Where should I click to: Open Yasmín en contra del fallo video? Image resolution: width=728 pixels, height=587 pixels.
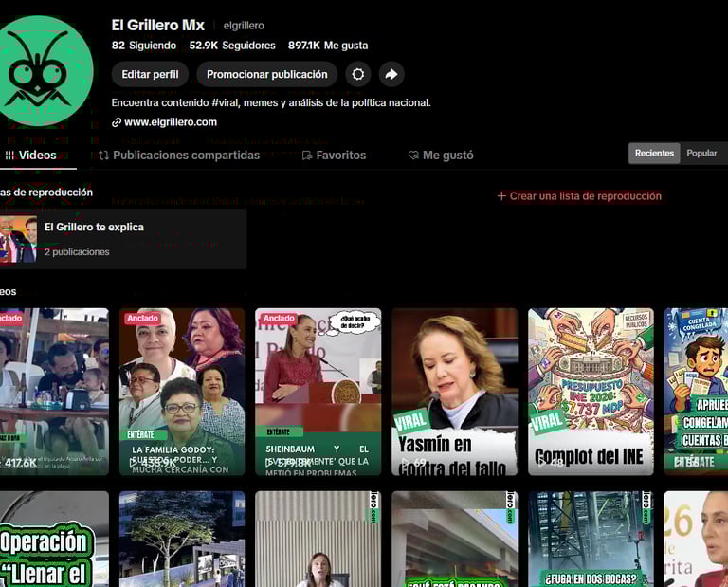(x=455, y=392)
